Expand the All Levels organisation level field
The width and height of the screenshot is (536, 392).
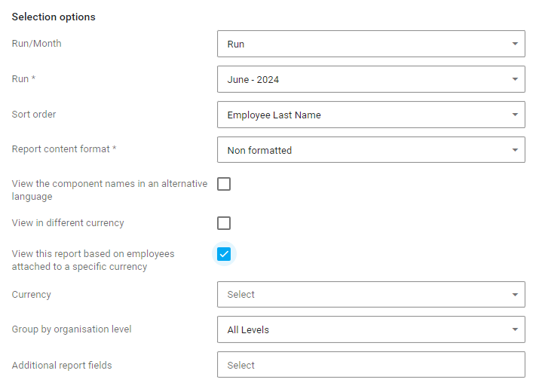(x=362, y=329)
